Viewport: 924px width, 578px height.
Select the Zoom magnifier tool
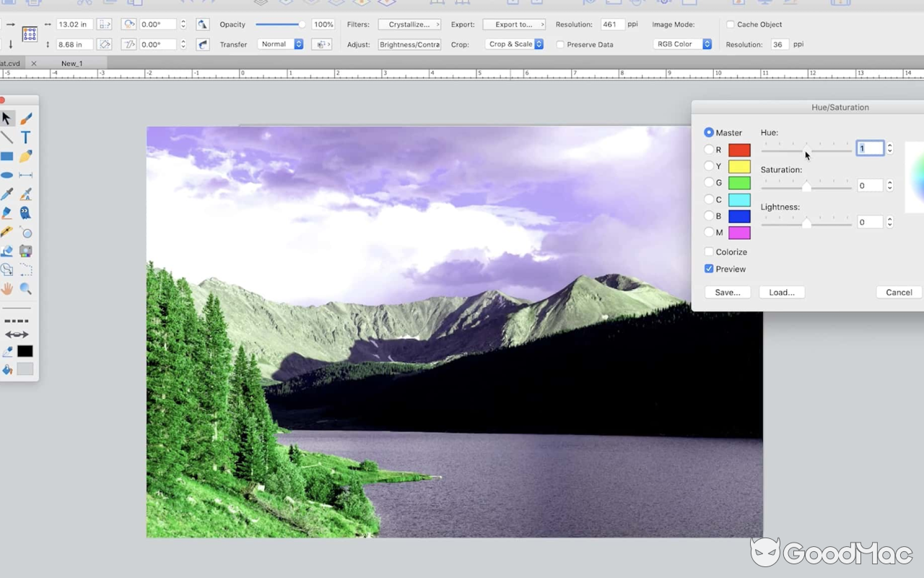[x=26, y=289]
